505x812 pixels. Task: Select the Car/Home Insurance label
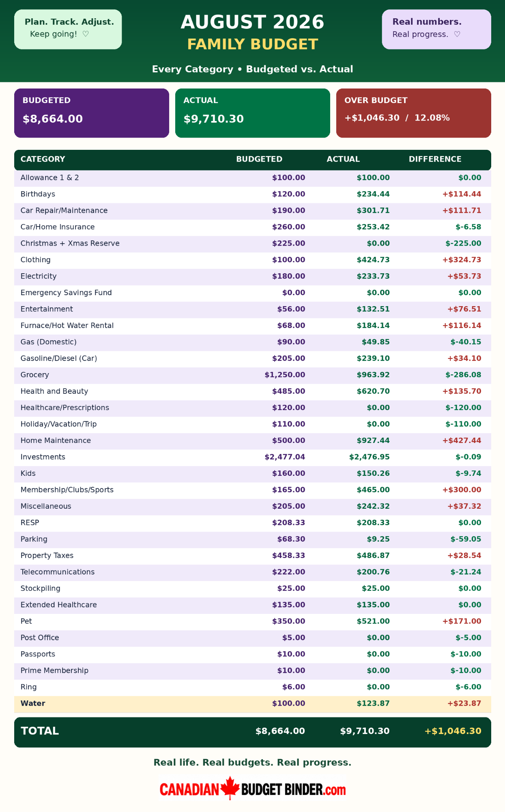pos(58,227)
